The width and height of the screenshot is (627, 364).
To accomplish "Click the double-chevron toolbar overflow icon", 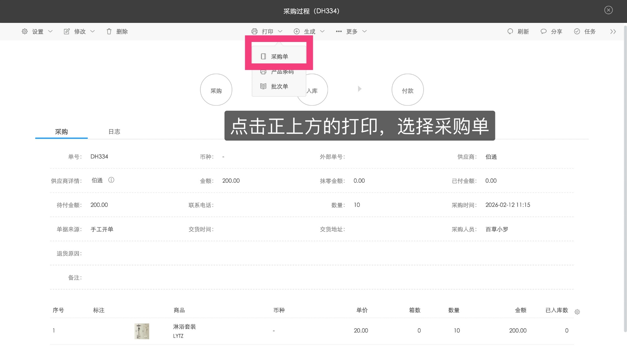I will (613, 31).
